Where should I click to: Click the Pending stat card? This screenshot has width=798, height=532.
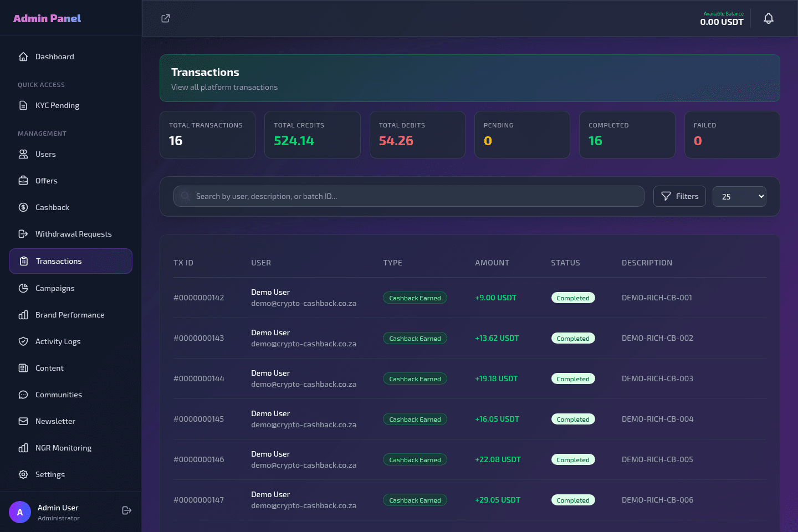(x=522, y=135)
